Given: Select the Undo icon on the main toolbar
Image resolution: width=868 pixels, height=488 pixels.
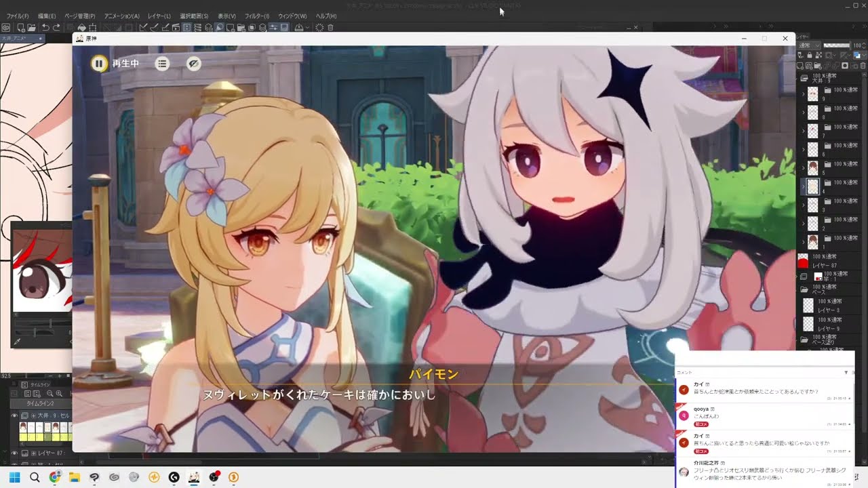Looking at the screenshot, I should (45, 27).
